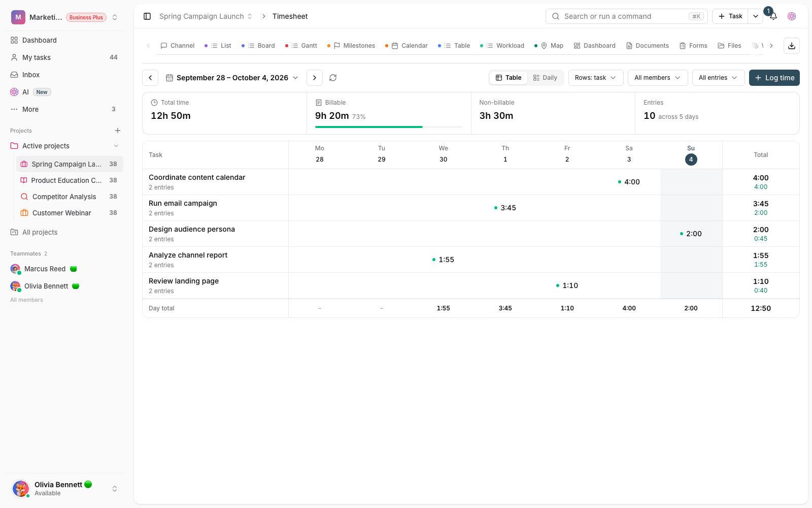Open All projects link
This screenshot has height=508, width=812.
click(x=40, y=232)
